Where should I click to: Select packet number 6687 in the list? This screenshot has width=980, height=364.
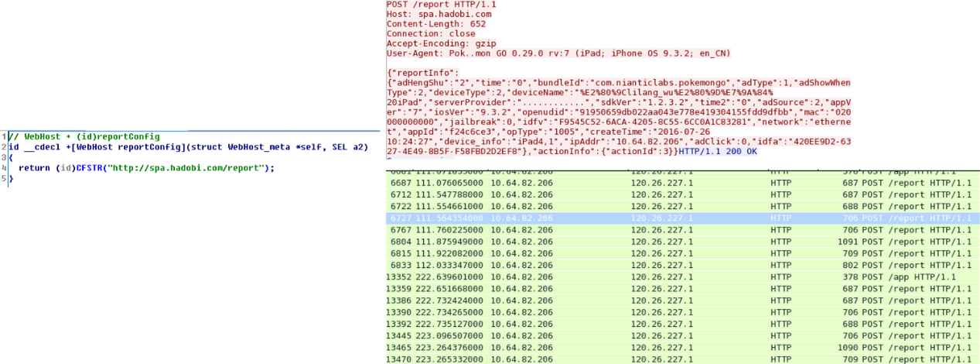coord(681,182)
